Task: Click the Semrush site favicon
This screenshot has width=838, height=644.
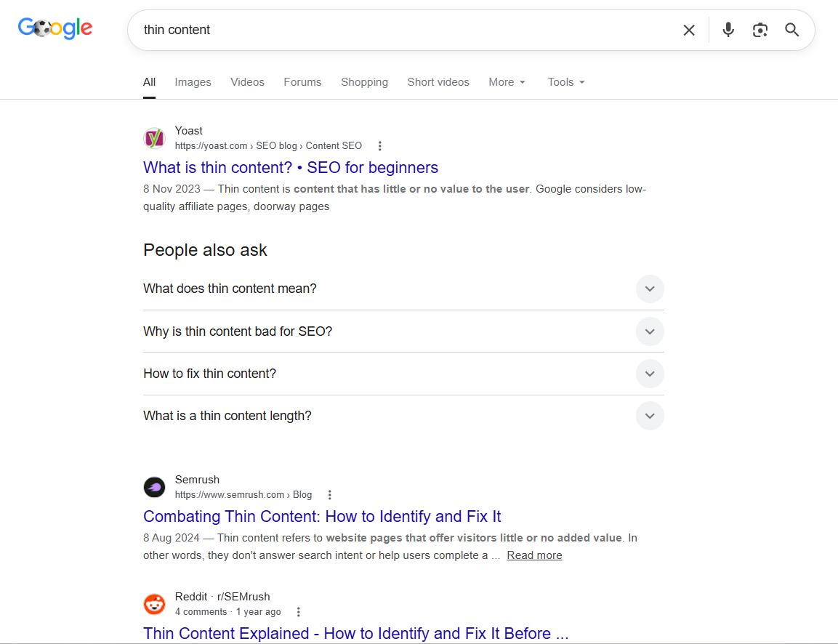Action: pos(155,488)
